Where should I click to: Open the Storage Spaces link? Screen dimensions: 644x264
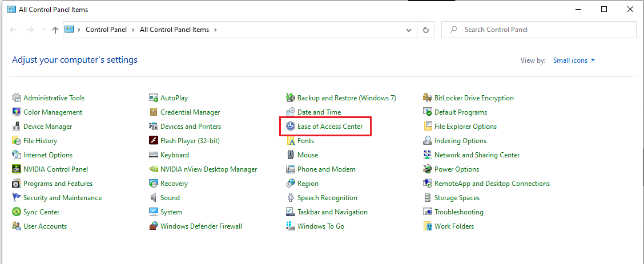(457, 198)
